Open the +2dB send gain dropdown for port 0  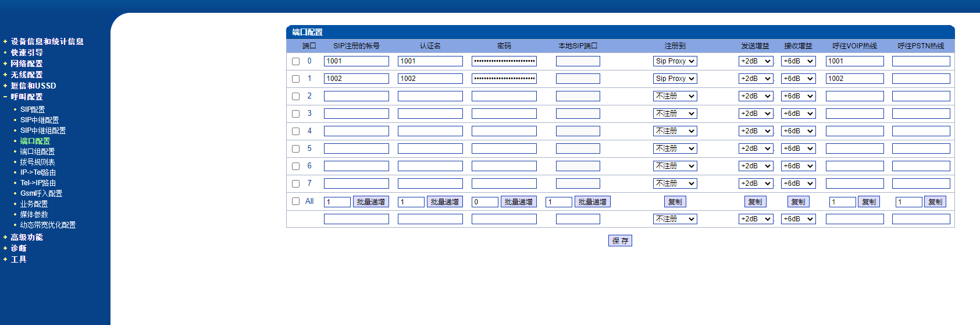click(756, 61)
